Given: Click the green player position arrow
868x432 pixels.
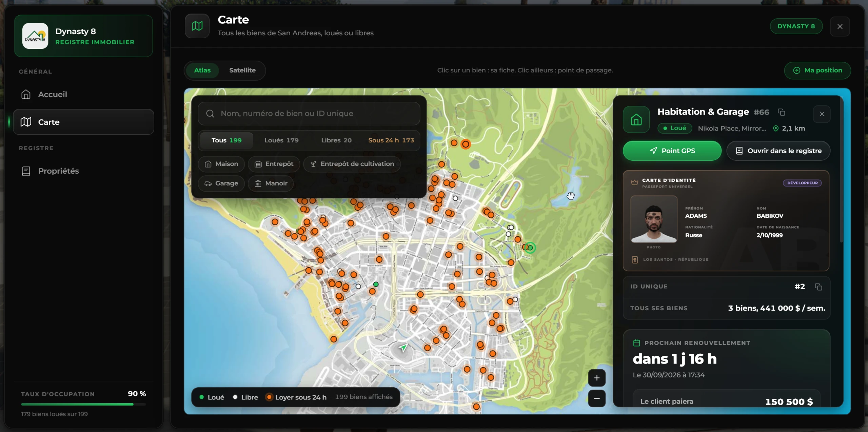Looking at the screenshot, I should tap(403, 348).
